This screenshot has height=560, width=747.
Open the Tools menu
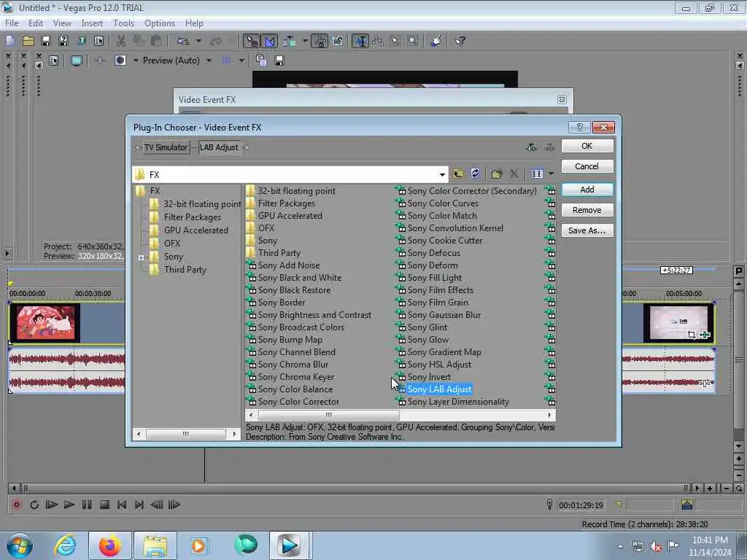point(123,23)
